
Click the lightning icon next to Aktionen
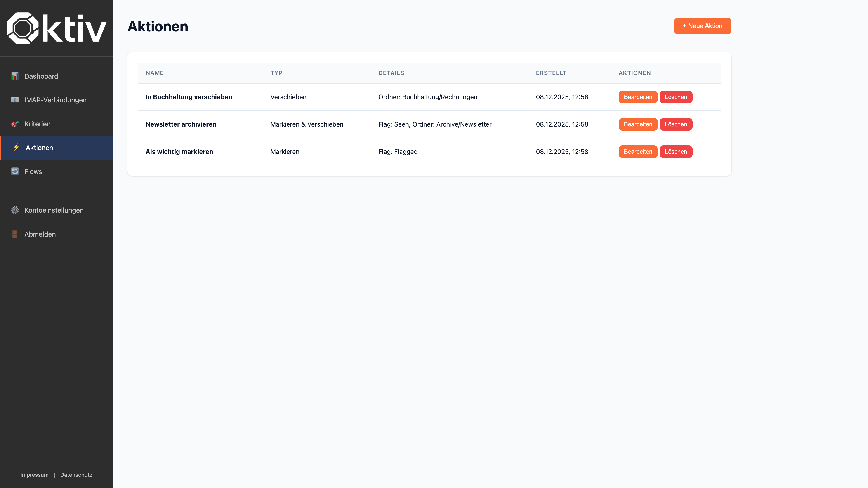pos(16,147)
